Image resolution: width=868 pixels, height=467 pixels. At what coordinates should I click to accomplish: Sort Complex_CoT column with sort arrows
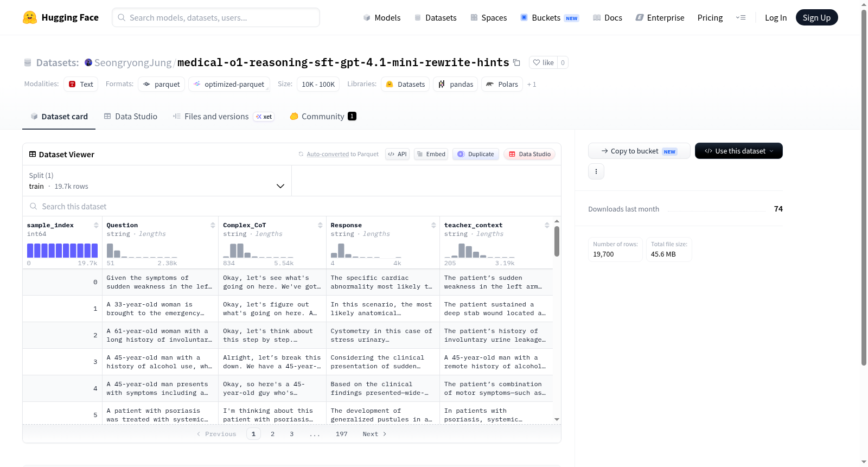[320, 225]
